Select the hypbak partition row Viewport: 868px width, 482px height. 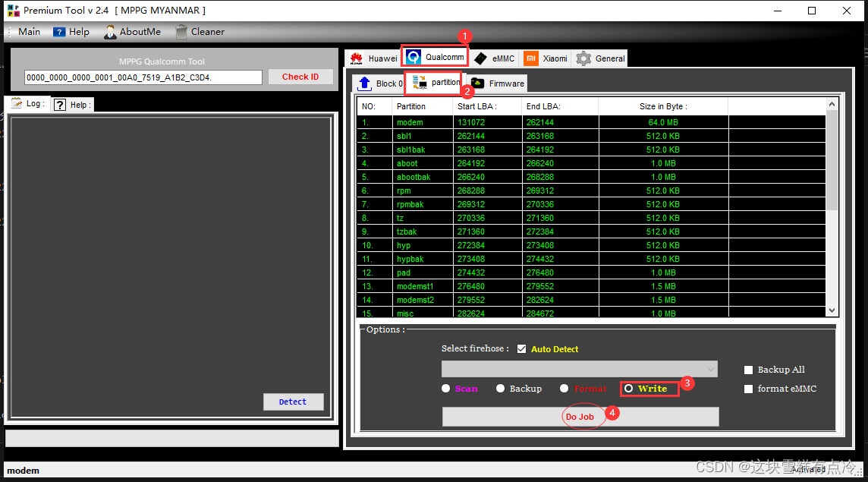coord(591,259)
